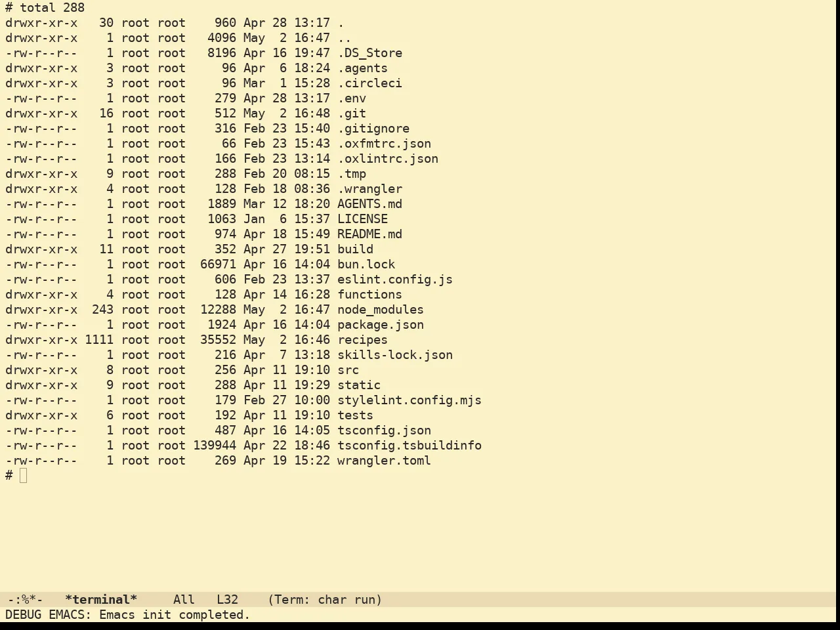
Task: Click the link count 1111
Action: pyautogui.click(x=99, y=340)
